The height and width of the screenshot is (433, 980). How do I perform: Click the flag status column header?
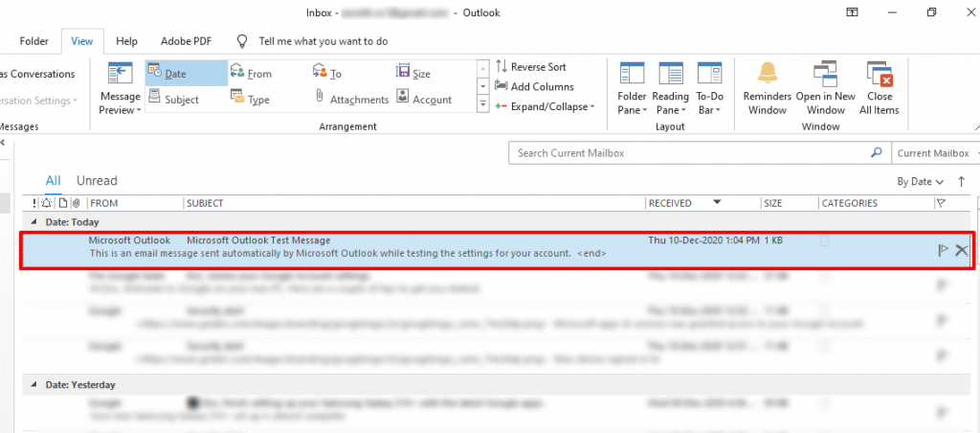941,203
